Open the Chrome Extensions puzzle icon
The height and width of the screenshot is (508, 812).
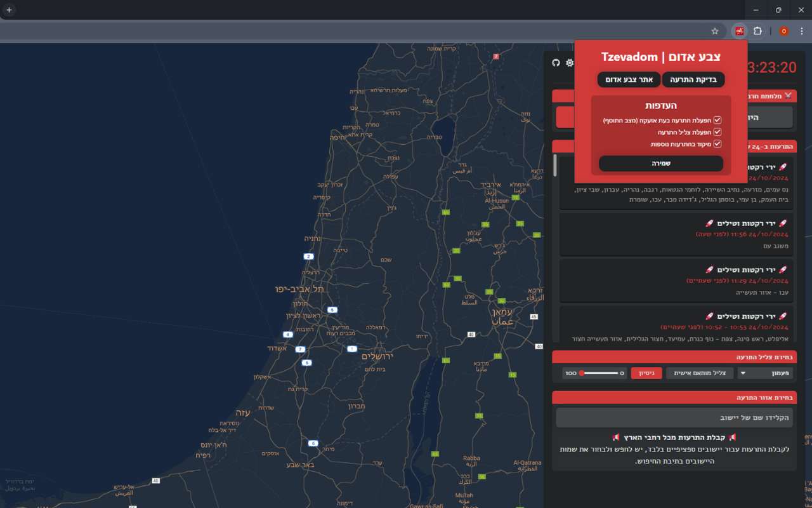(757, 31)
